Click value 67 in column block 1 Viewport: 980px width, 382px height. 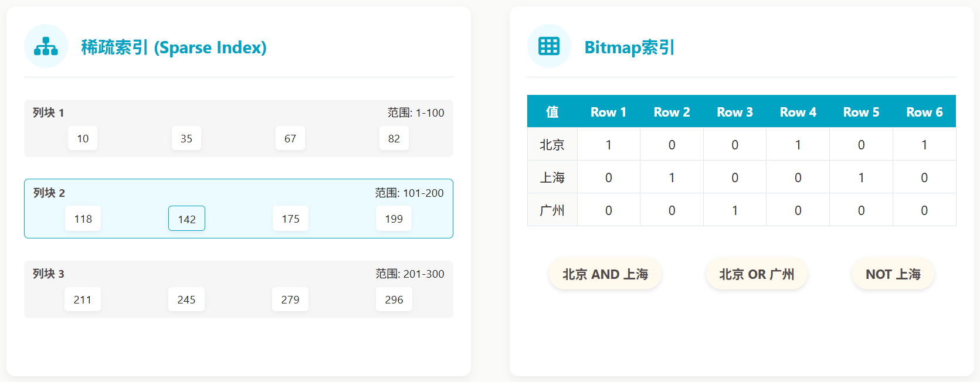290,138
